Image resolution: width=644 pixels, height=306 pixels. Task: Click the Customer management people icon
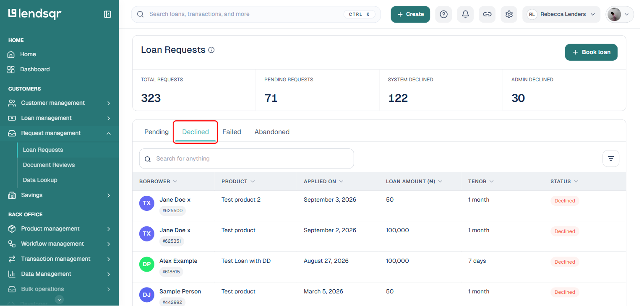[x=12, y=103]
